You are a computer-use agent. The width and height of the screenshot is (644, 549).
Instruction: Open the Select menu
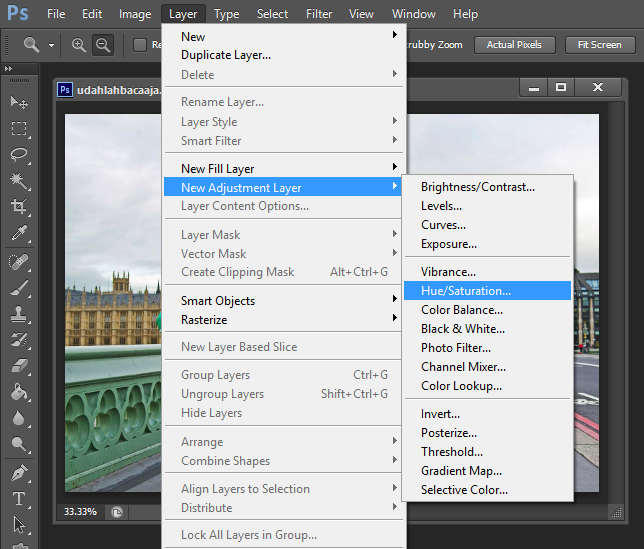(x=272, y=14)
